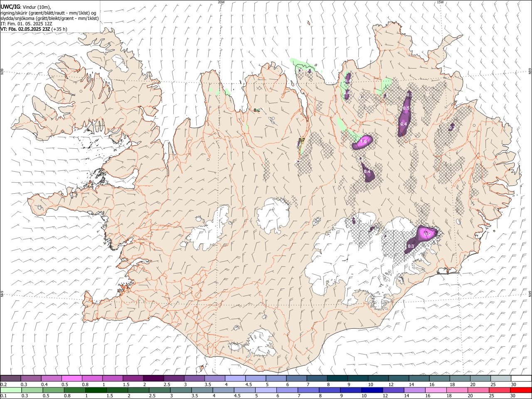The image size is (532, 399).
Task: Choose the white snow-scale swatch at 30
Action: (x=521, y=378)
